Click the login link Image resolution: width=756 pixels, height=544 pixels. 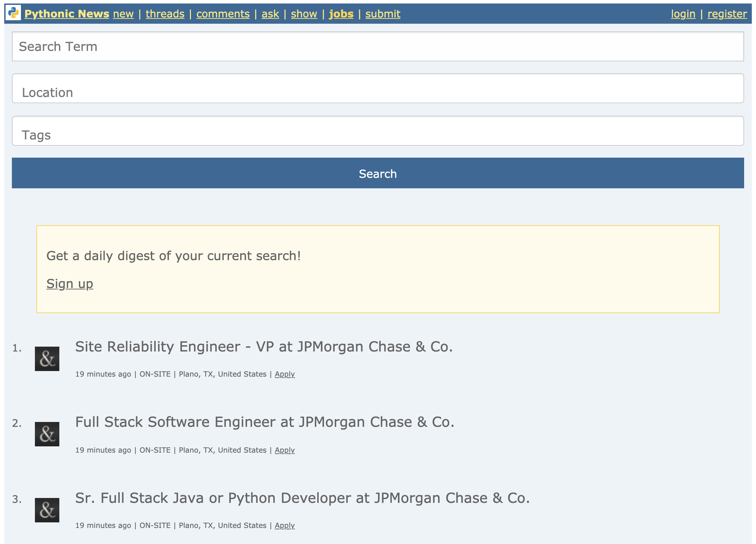point(683,14)
